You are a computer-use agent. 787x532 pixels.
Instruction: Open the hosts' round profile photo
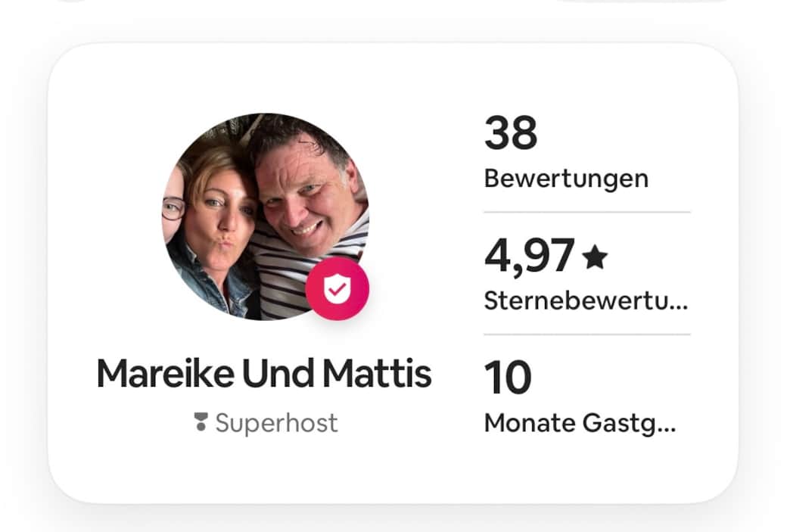pyautogui.click(x=266, y=216)
